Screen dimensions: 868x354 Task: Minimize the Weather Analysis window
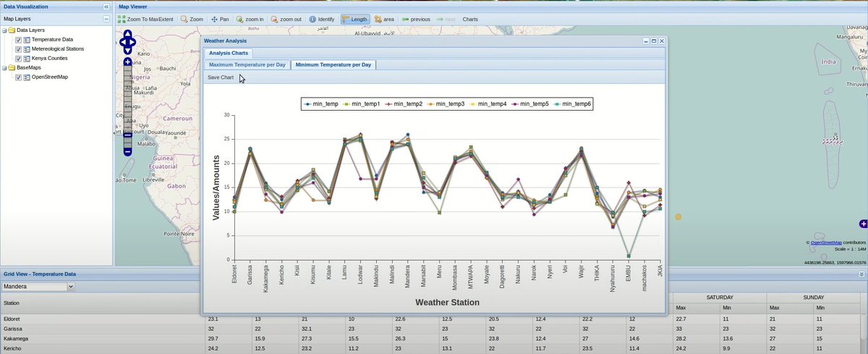(x=645, y=41)
